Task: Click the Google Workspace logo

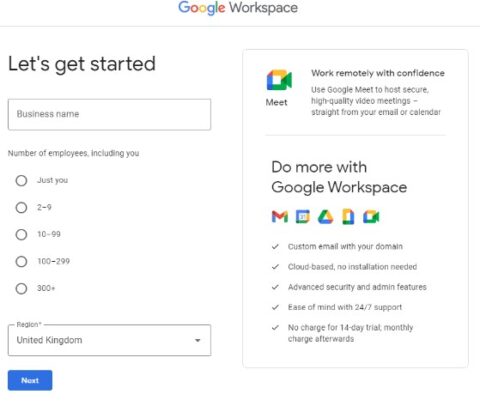Action: (x=238, y=8)
